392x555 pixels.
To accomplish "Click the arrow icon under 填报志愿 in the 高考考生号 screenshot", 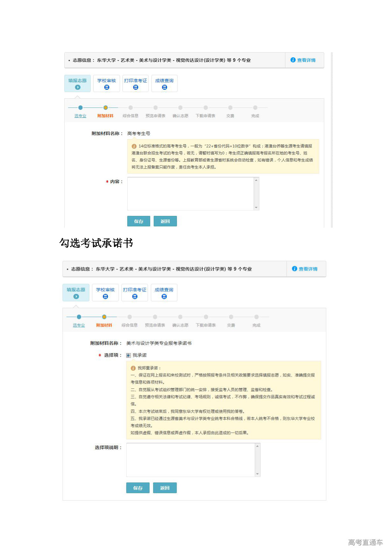I will tap(78, 87).
